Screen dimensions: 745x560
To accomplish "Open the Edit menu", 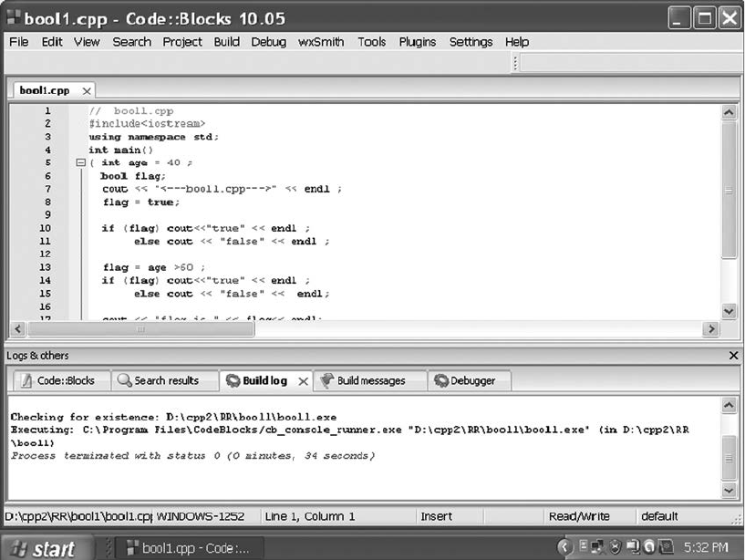I will click(52, 42).
